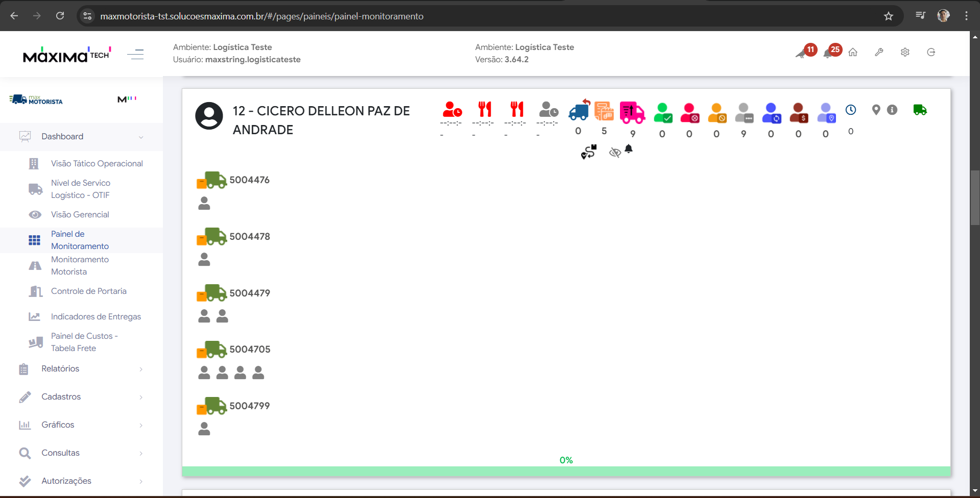Screen dimensions: 980x498
Task: Click the green 0% progress bar
Action: (566, 471)
